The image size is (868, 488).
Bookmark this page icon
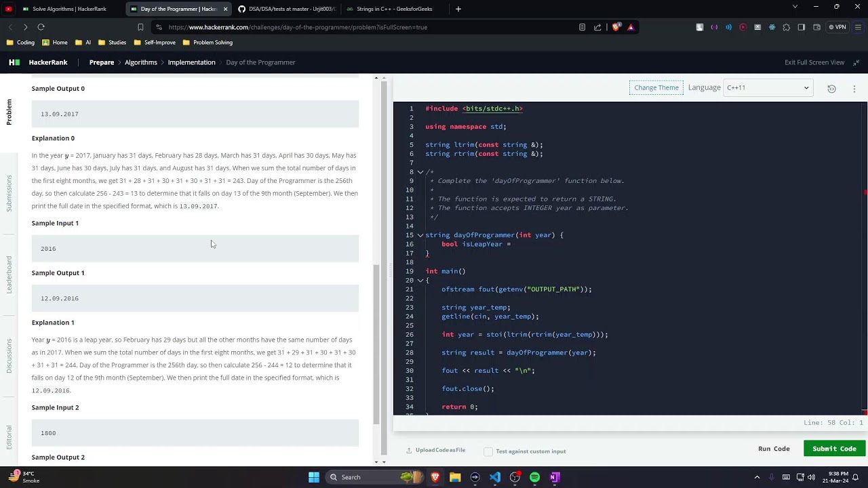(140, 27)
